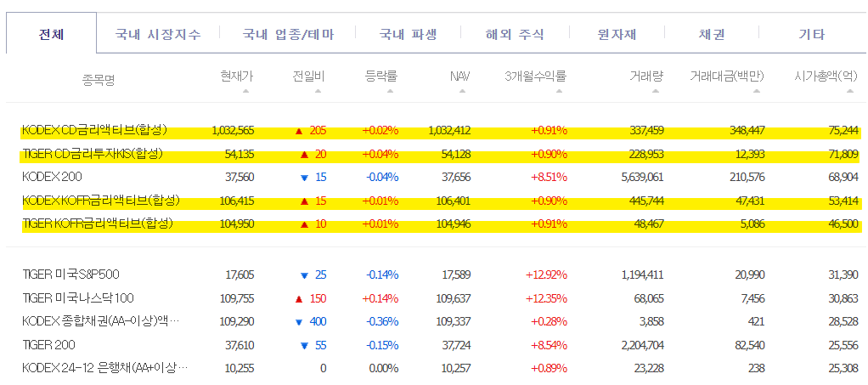The image size is (868, 385).
Task: Click market cap value 75,244
Action: [843, 131]
